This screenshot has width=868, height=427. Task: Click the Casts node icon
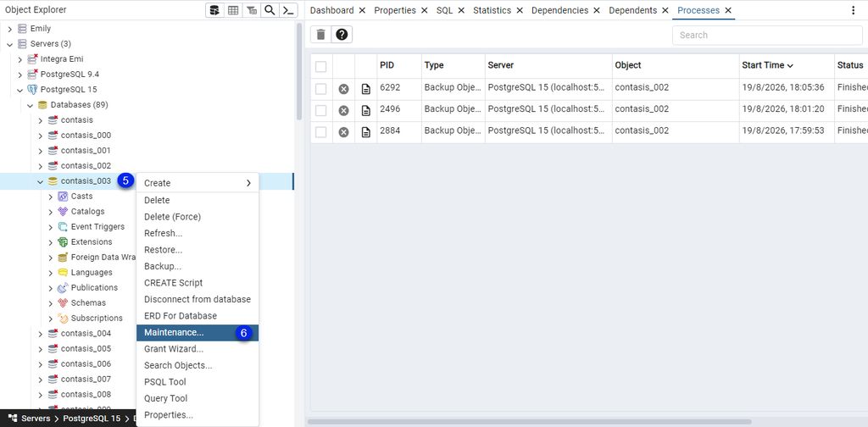tap(63, 197)
